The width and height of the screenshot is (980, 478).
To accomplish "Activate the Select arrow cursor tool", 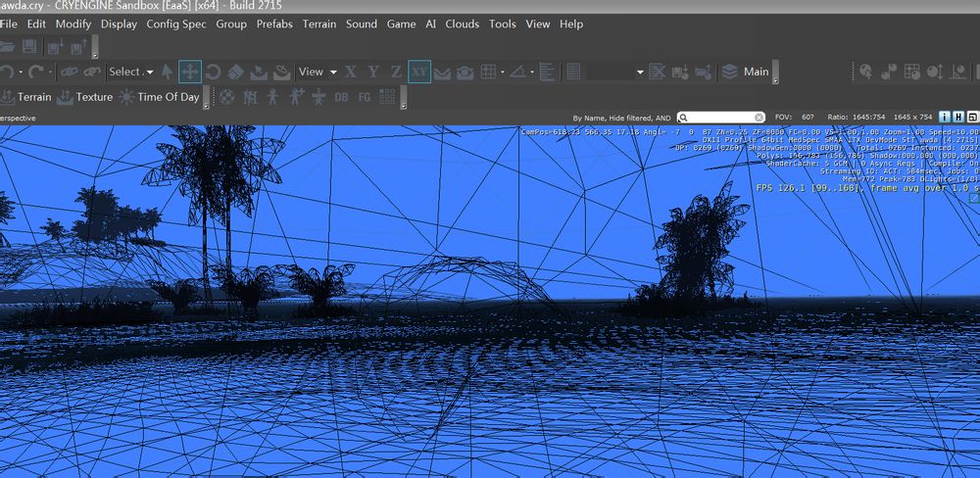I will click(x=167, y=72).
